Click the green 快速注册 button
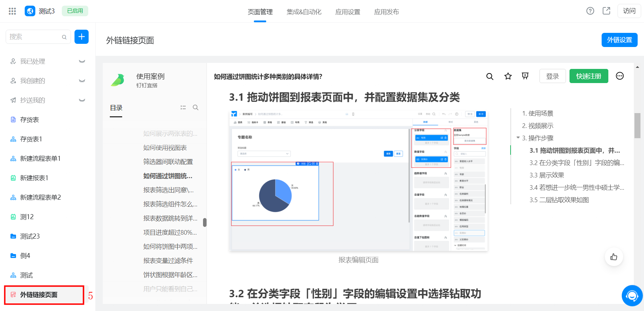 pos(589,76)
